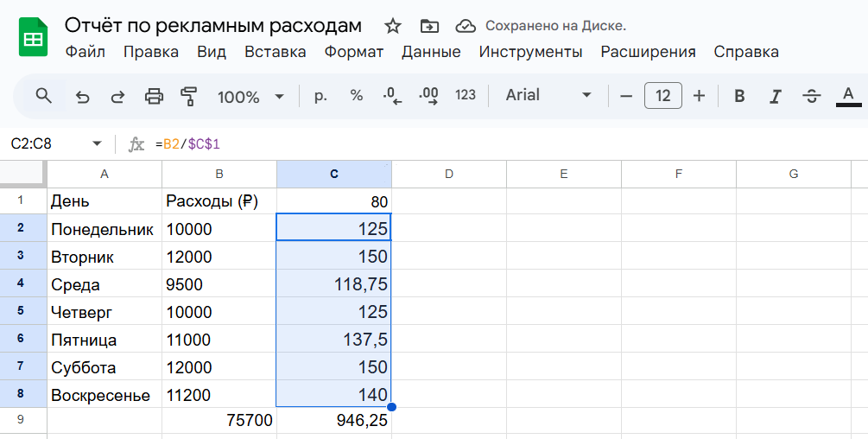
Task: Open the name box range dropdown
Action: point(97,143)
